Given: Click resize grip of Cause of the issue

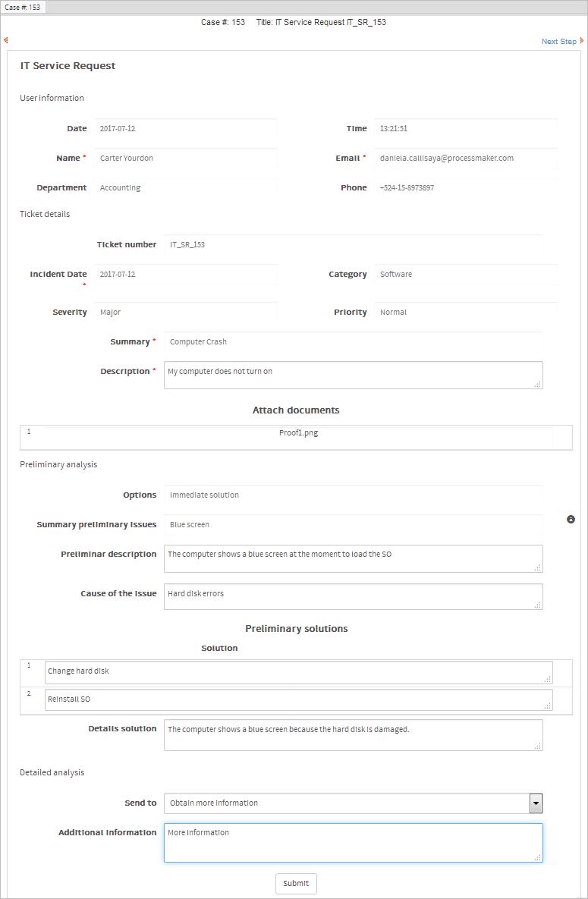Looking at the screenshot, I should click(x=537, y=604).
